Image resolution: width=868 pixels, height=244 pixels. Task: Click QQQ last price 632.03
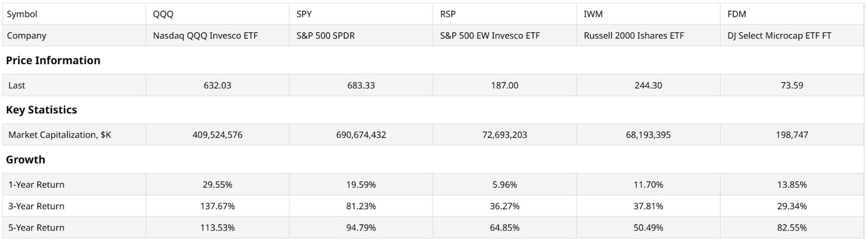coord(218,86)
